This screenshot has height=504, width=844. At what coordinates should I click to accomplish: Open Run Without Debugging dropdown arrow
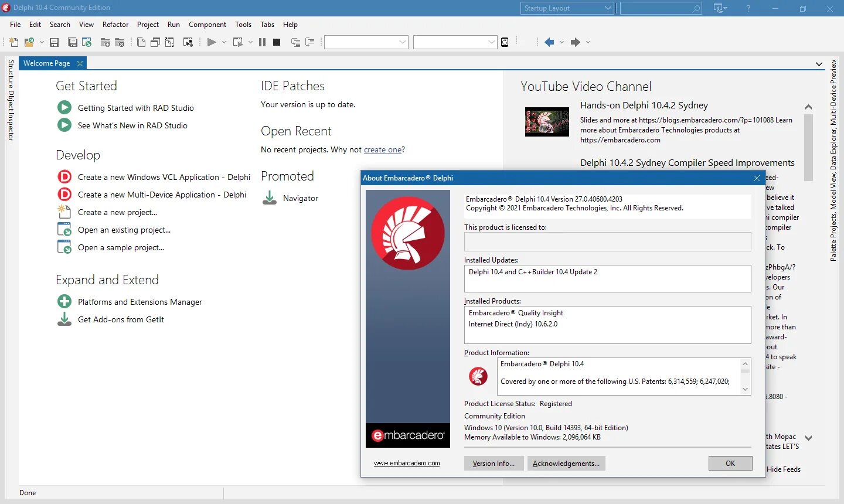point(250,42)
